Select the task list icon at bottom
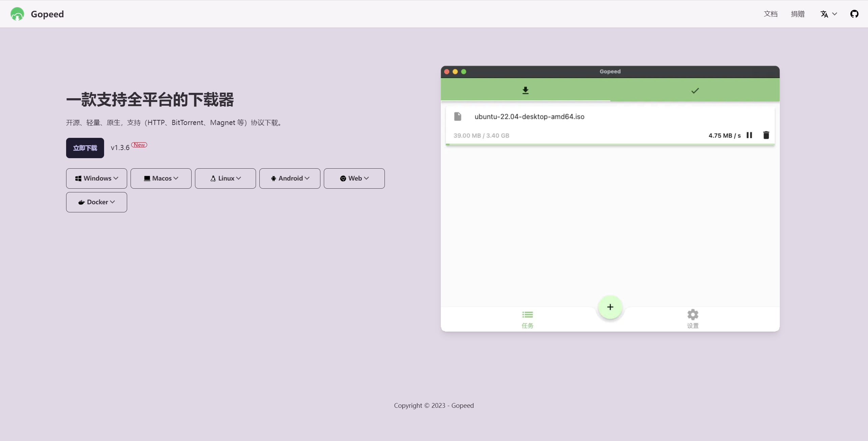Screen dimensions: 868x441 coord(527,315)
